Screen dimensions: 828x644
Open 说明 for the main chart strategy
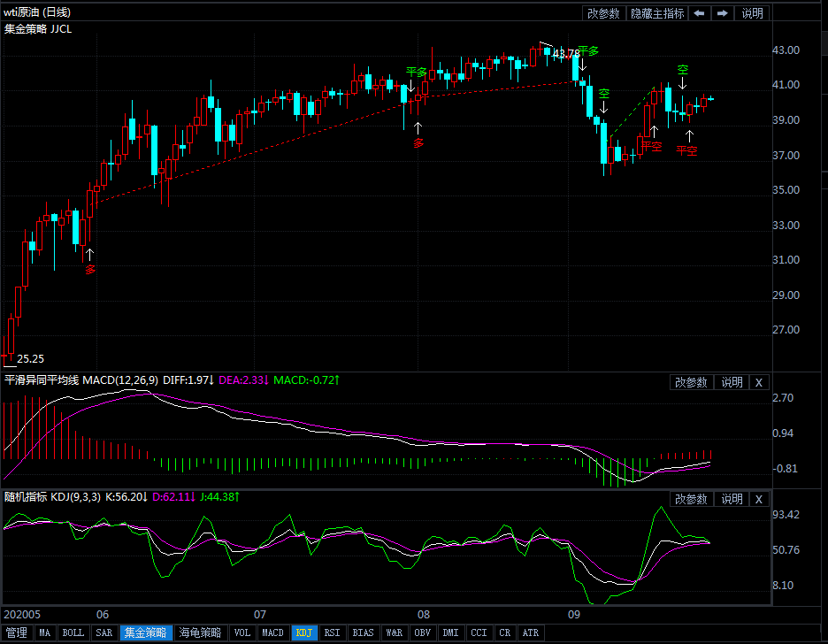point(752,13)
